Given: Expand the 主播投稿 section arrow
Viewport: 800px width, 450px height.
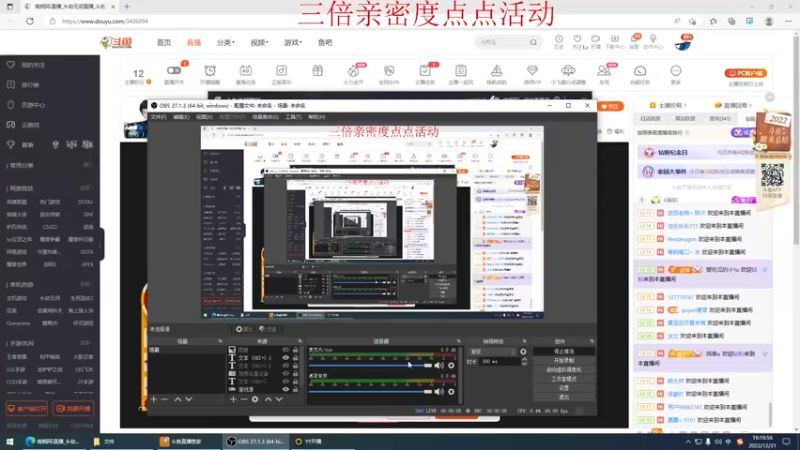Looking at the screenshot, I should [685, 105].
